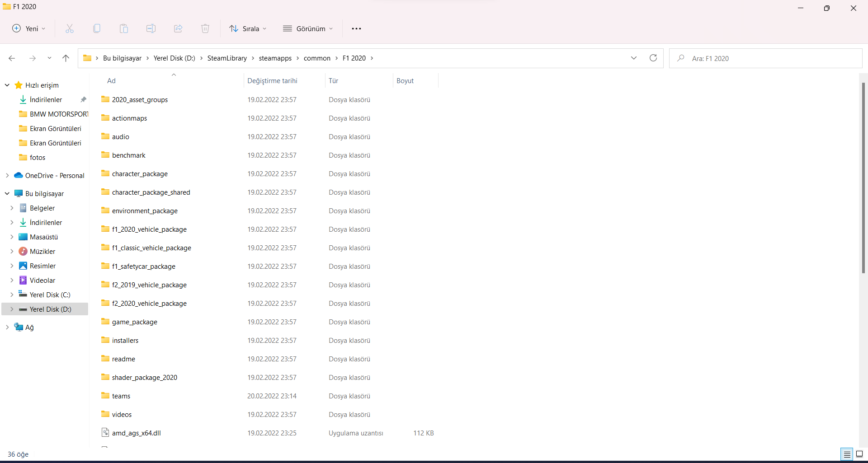Open the three-dots more options menu

click(x=356, y=28)
